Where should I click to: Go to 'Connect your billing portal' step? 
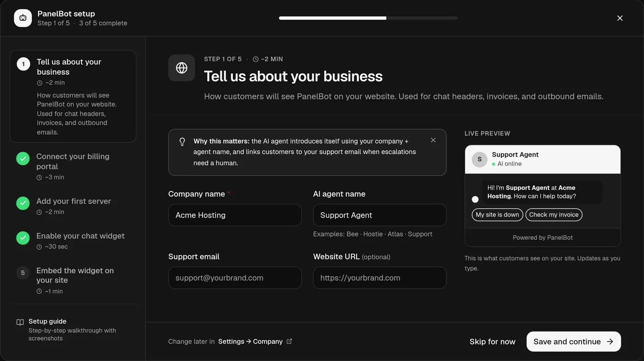coord(73,166)
